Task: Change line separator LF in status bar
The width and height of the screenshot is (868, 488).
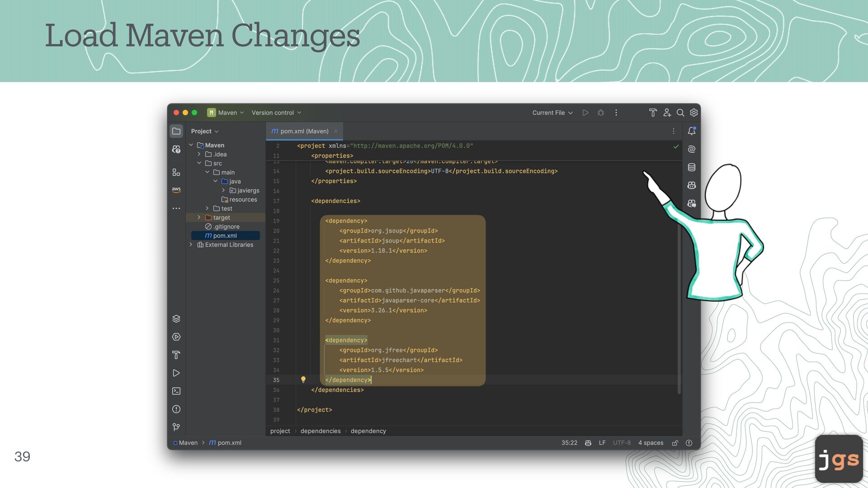Action: point(602,443)
